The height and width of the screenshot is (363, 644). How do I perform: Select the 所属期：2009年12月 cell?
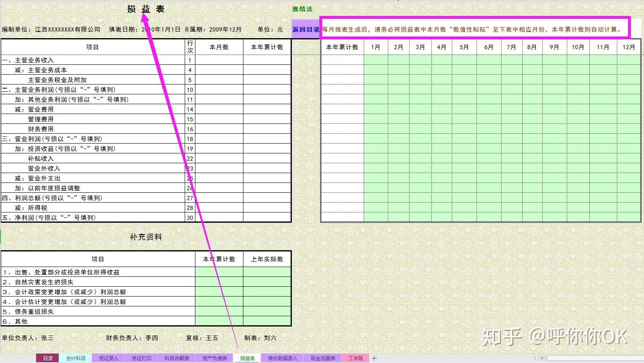pos(213,30)
